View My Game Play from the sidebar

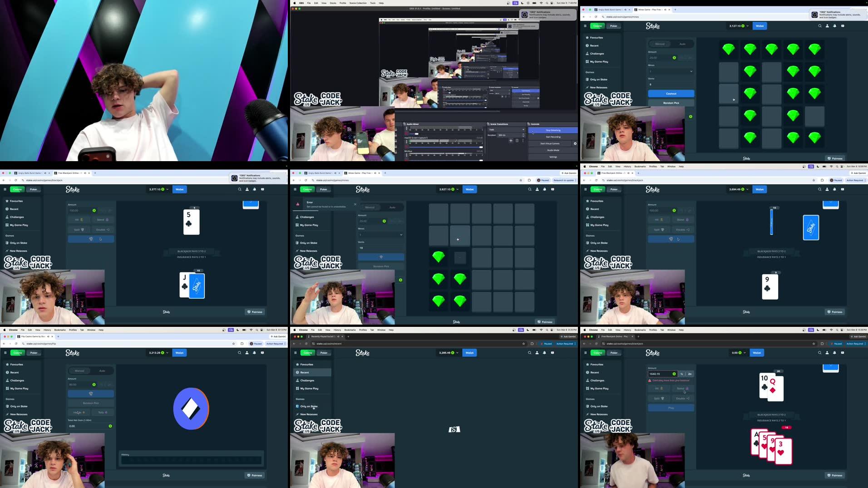click(597, 61)
